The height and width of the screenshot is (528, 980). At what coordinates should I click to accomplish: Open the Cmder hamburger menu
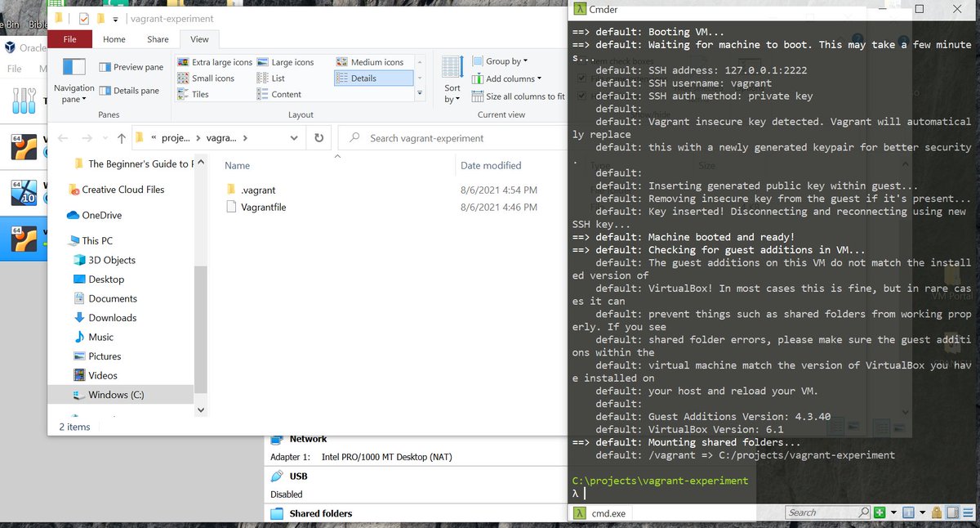coord(967,512)
